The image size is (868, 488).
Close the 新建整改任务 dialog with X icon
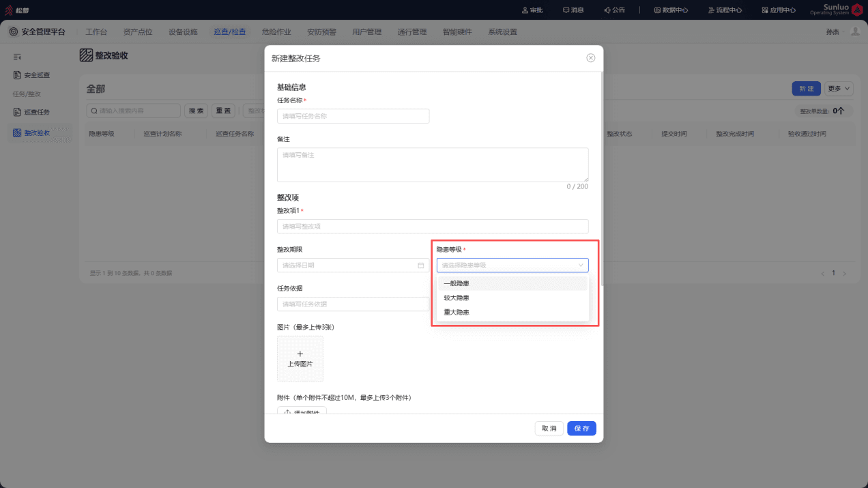(591, 58)
